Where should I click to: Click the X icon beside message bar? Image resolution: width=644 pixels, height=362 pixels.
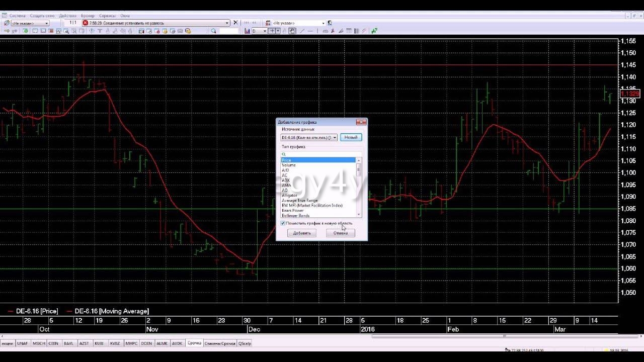coord(235,23)
